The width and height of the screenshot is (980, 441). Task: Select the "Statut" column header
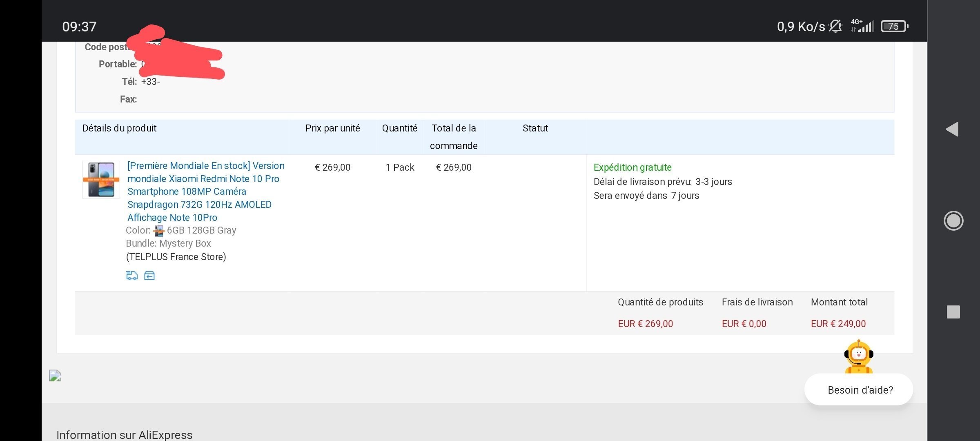point(535,128)
